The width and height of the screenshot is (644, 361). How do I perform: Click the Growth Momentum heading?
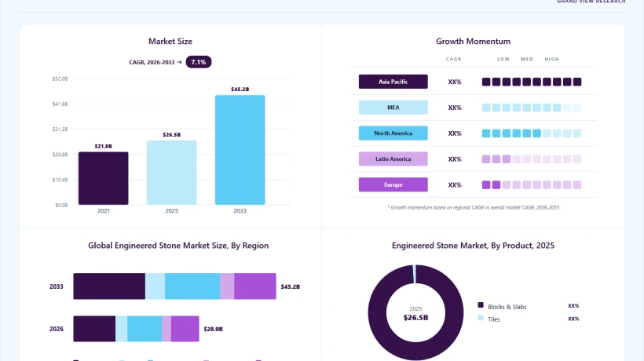coord(473,41)
